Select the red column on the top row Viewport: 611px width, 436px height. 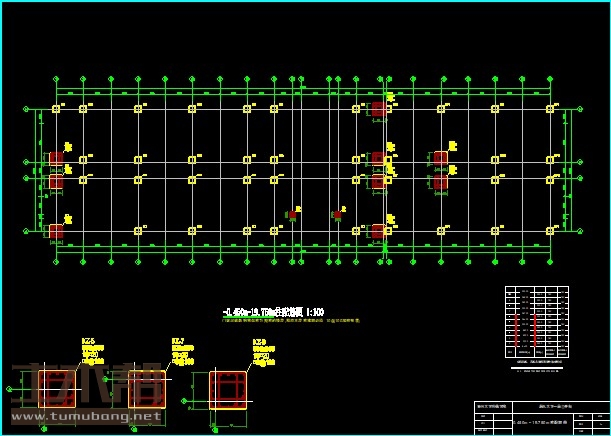pos(378,108)
